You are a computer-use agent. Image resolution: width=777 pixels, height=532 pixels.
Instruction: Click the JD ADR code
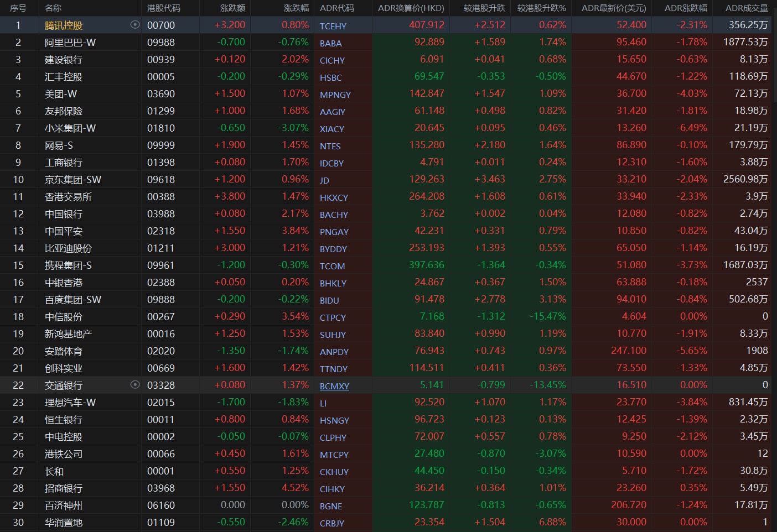pos(324,180)
